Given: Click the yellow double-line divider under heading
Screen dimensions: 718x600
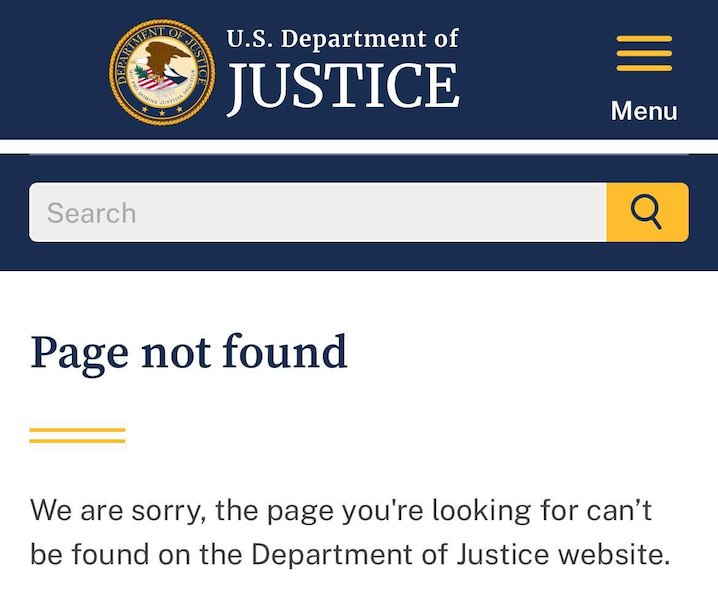Looking at the screenshot, I should pos(77,435).
